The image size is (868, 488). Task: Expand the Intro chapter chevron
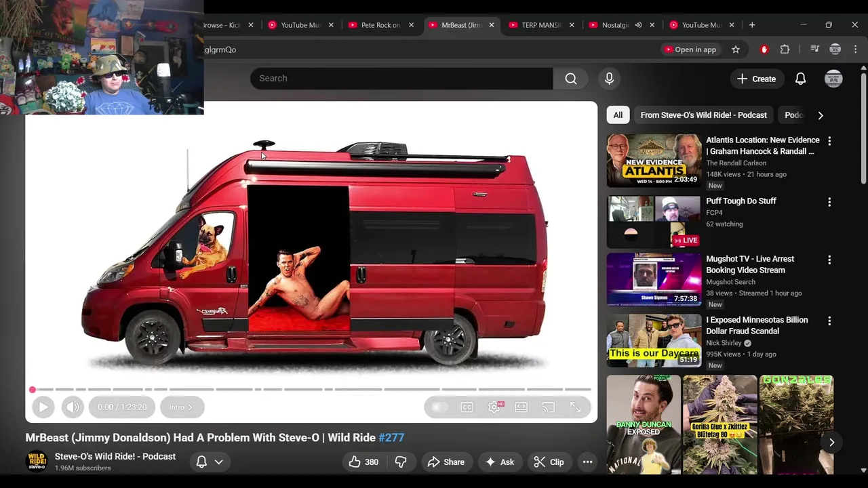[x=190, y=407]
